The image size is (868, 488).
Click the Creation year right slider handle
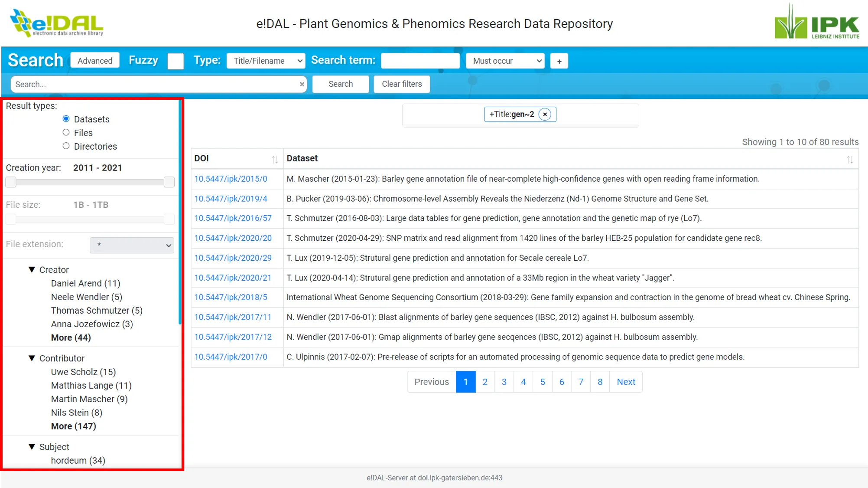(x=169, y=182)
